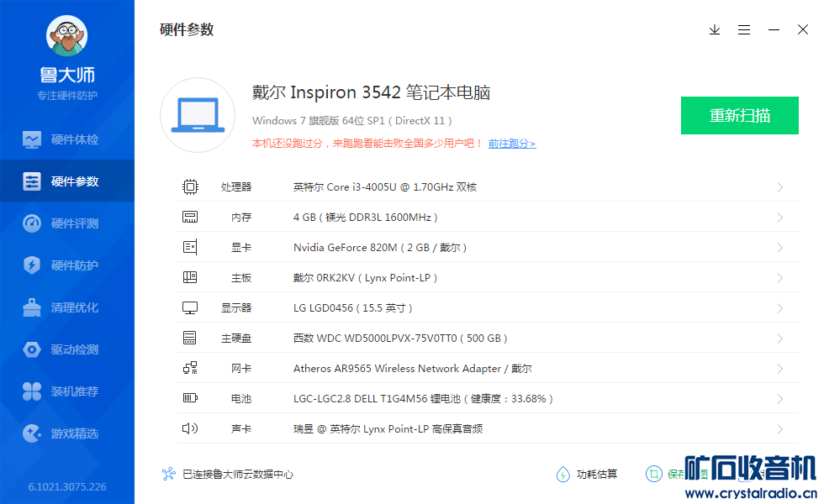
Task: Click the 内存 RAM icon
Action: pyautogui.click(x=190, y=217)
